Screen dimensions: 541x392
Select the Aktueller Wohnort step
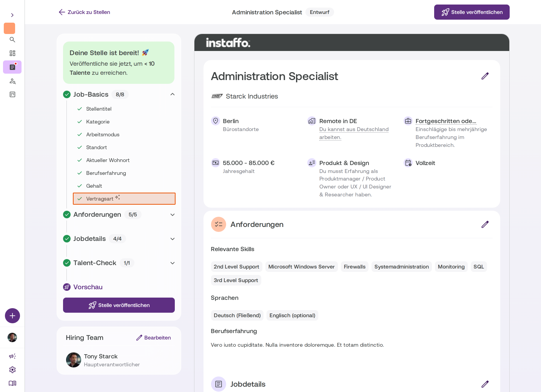124,160
